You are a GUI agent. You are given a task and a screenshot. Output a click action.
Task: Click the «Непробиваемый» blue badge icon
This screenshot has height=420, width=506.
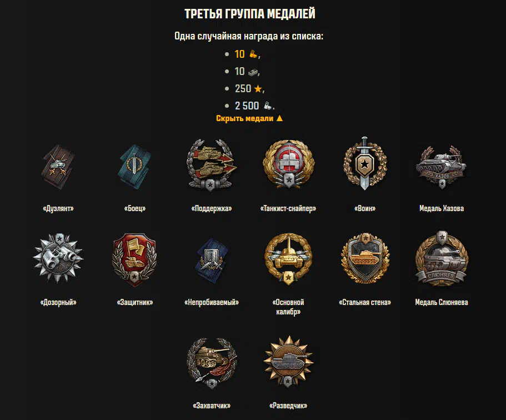[x=212, y=260]
